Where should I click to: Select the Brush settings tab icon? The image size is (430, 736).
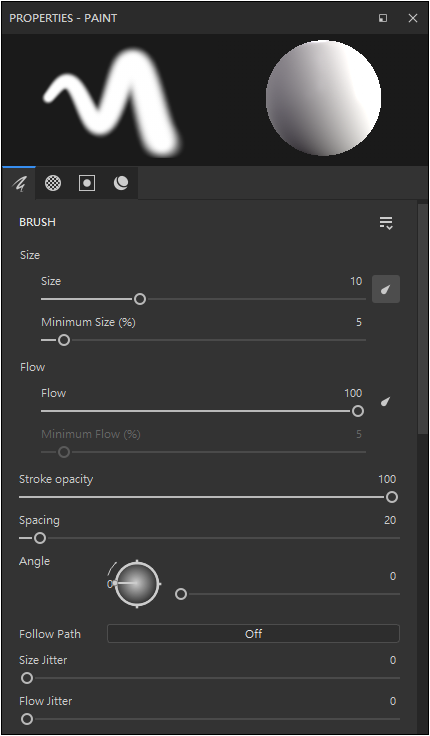pyautogui.click(x=19, y=183)
